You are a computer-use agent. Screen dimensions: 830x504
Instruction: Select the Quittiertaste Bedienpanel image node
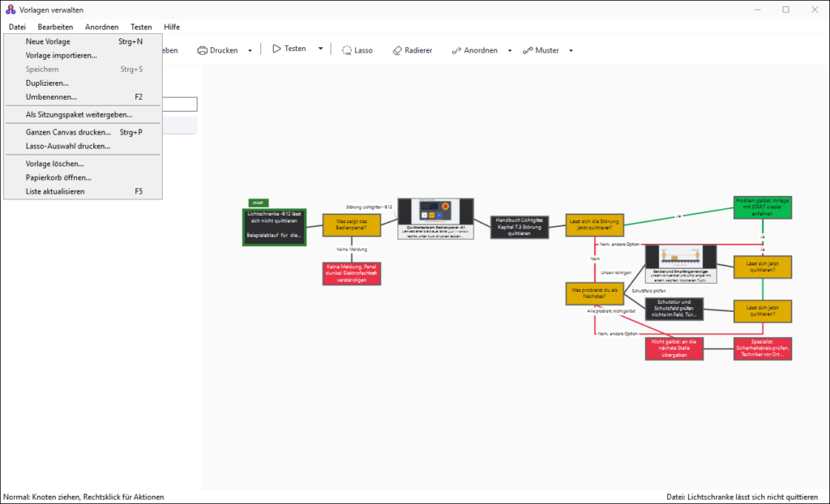click(x=435, y=219)
